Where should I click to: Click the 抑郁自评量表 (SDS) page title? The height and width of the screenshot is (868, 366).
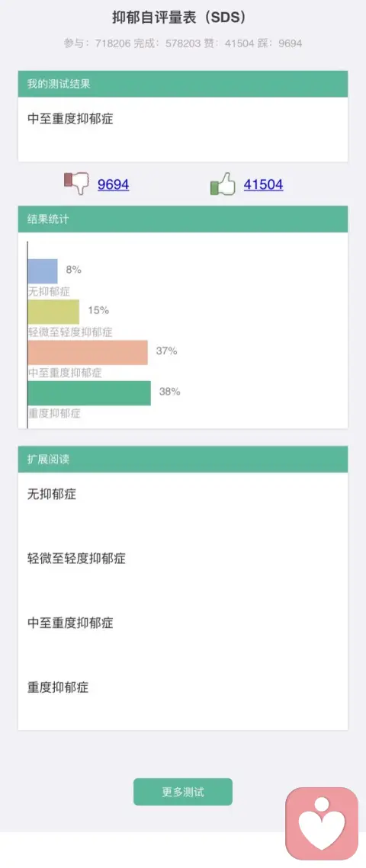(179, 18)
